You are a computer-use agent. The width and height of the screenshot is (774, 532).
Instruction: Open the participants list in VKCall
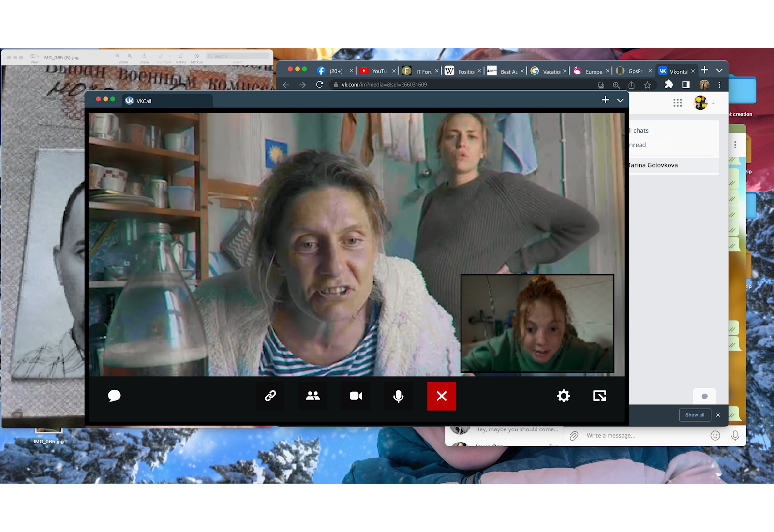coord(313,396)
